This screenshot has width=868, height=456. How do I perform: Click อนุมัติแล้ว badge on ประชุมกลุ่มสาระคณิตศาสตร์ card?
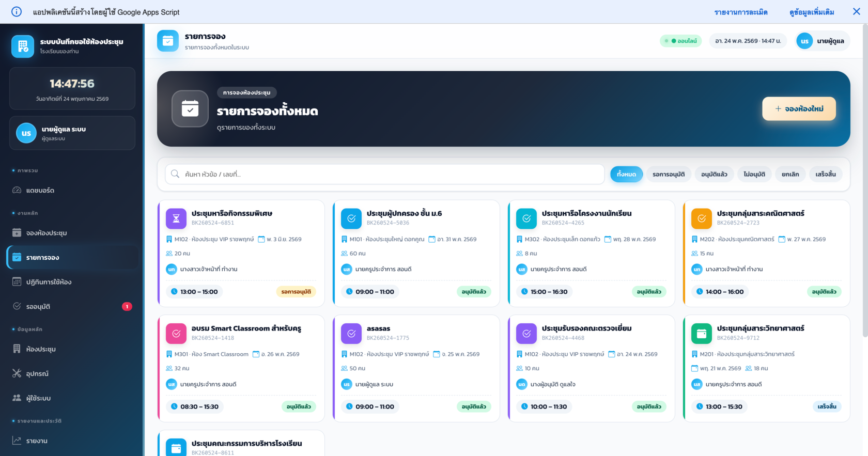coord(824,292)
